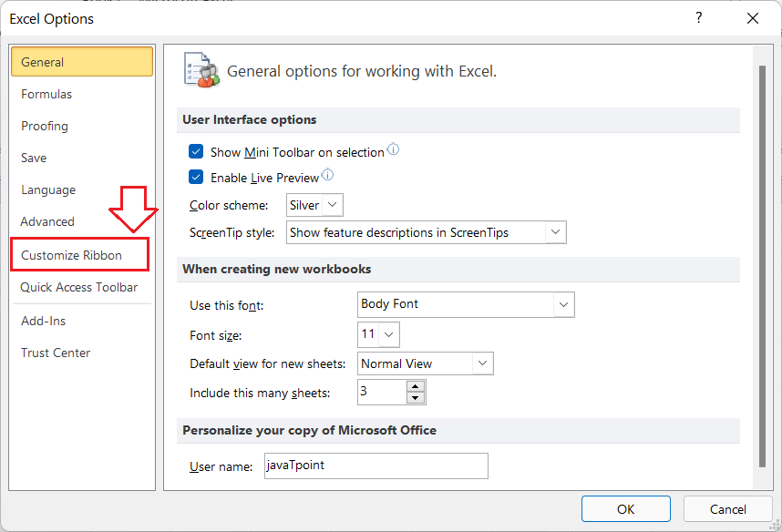Click the help question mark icon
This screenshot has width=782, height=532.
pos(699,18)
